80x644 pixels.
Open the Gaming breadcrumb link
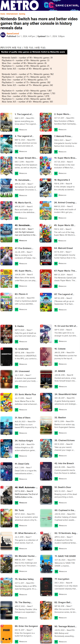click(x=22, y=14)
